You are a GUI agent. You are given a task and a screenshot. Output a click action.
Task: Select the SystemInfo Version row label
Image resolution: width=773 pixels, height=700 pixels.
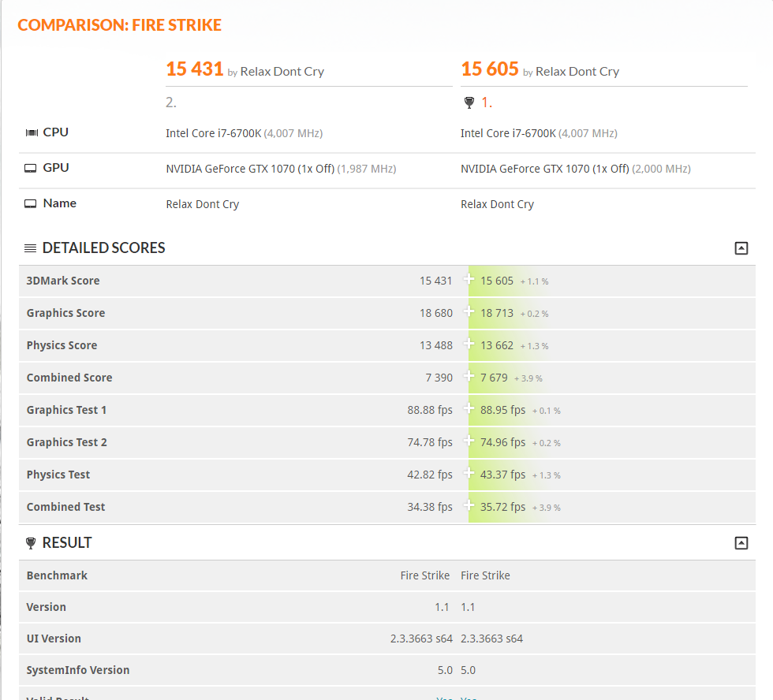[78, 671]
